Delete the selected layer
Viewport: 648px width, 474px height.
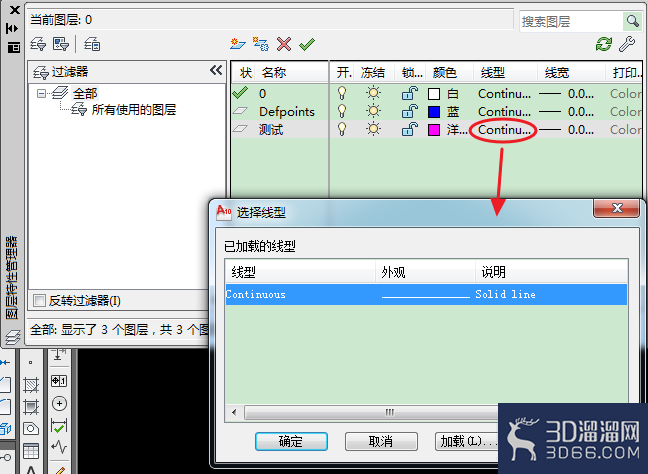click(x=284, y=44)
